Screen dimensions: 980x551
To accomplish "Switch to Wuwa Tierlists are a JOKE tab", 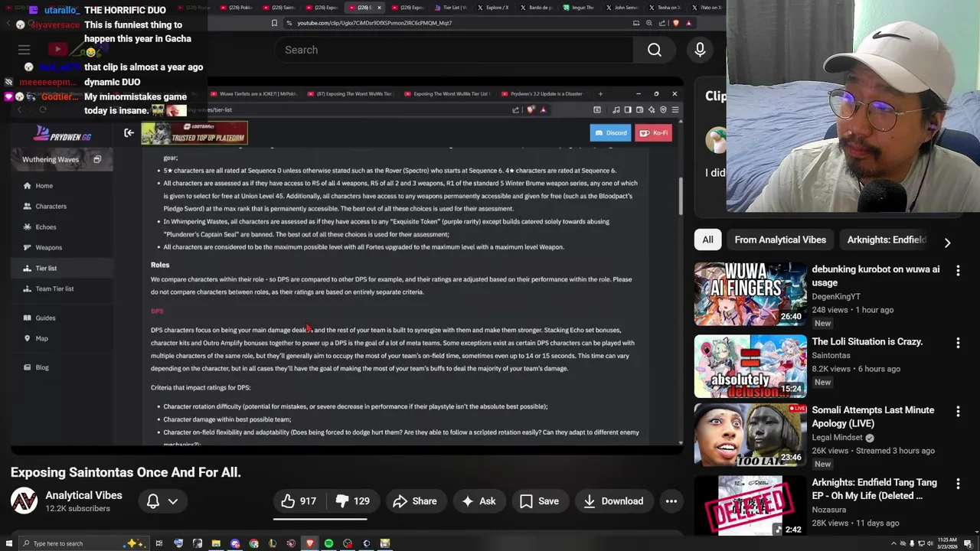I will (x=253, y=94).
